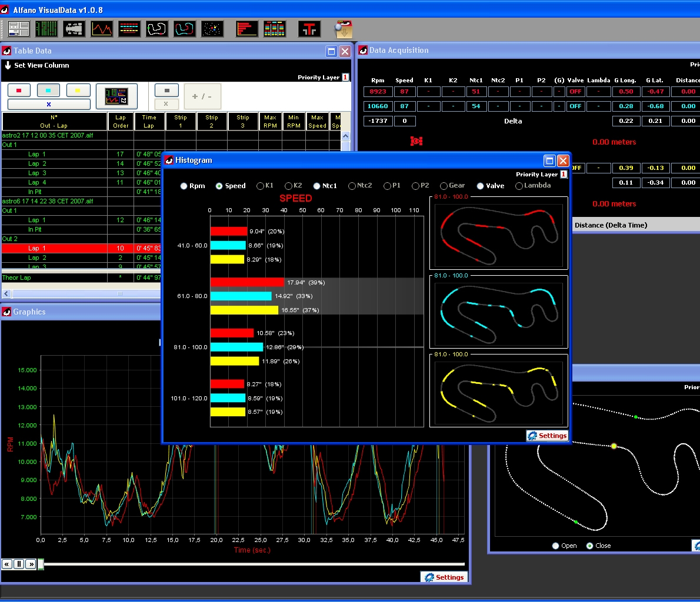Viewport: 700px width, 602px height.
Task: Click the colored horizontal strips icon in the toolbar
Action: [x=129, y=29]
